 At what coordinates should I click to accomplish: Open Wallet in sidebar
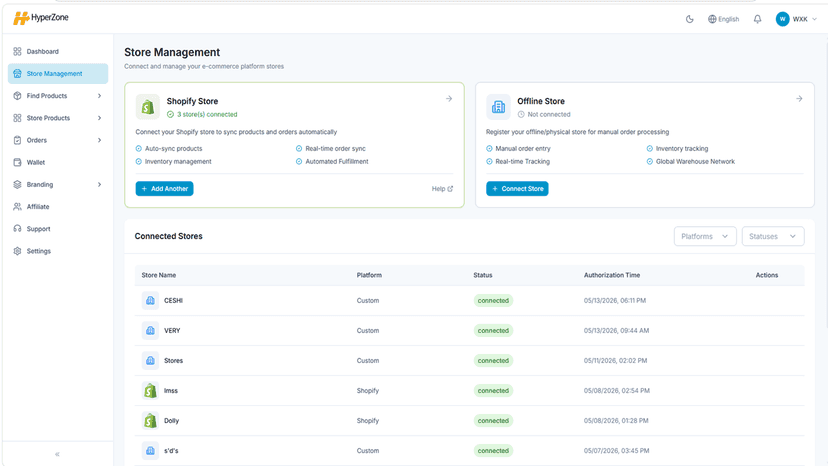click(x=58, y=162)
